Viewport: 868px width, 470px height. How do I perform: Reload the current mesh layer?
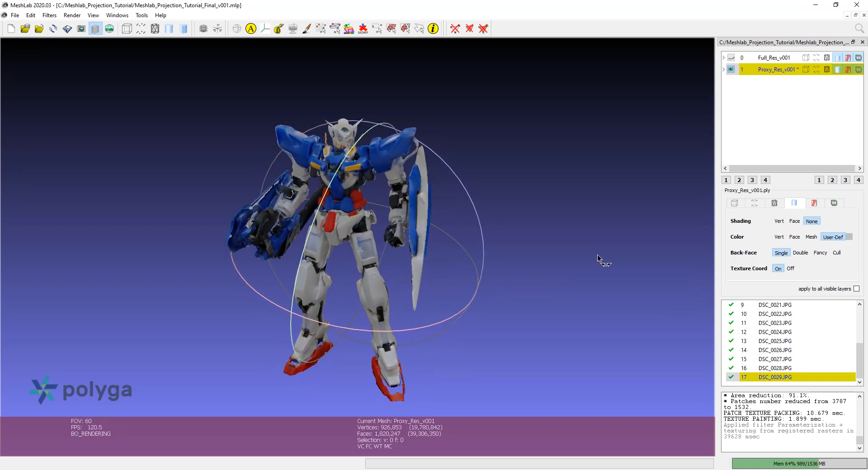click(x=53, y=29)
